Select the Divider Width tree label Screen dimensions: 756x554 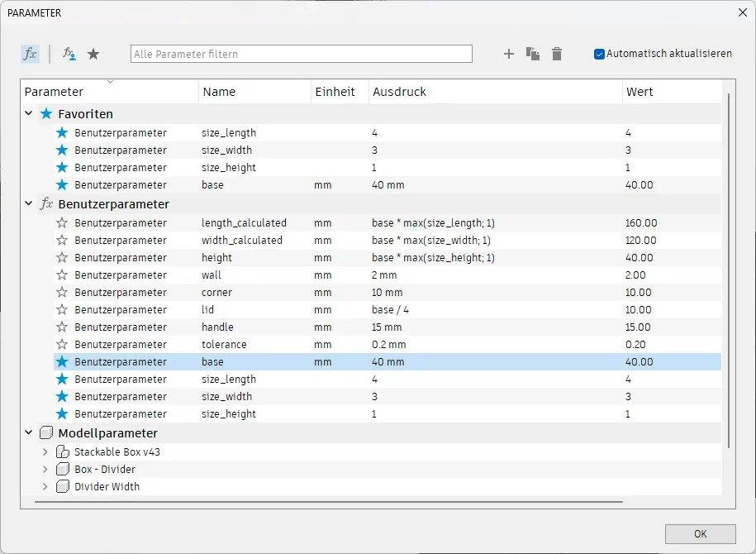click(x=107, y=486)
